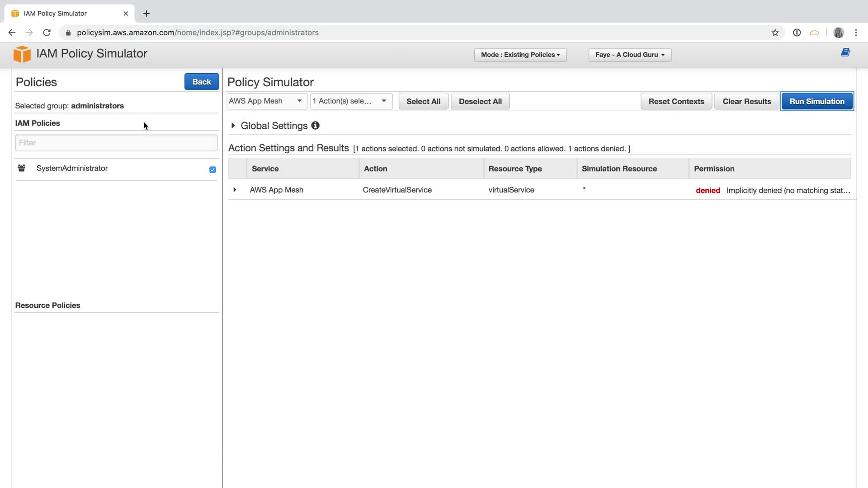This screenshot has width=868, height=488.
Task: Click Global Settings info icon
Action: coord(316,126)
